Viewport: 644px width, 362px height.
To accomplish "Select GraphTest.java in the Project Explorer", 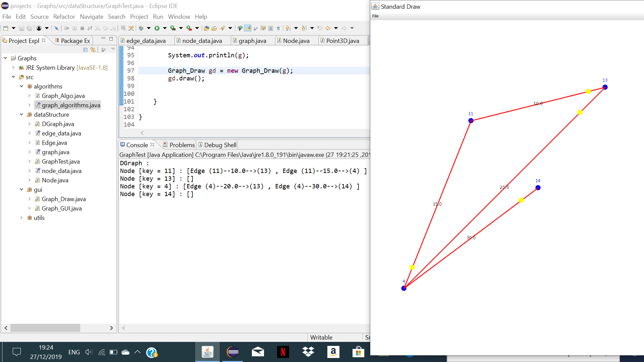I will (x=61, y=161).
